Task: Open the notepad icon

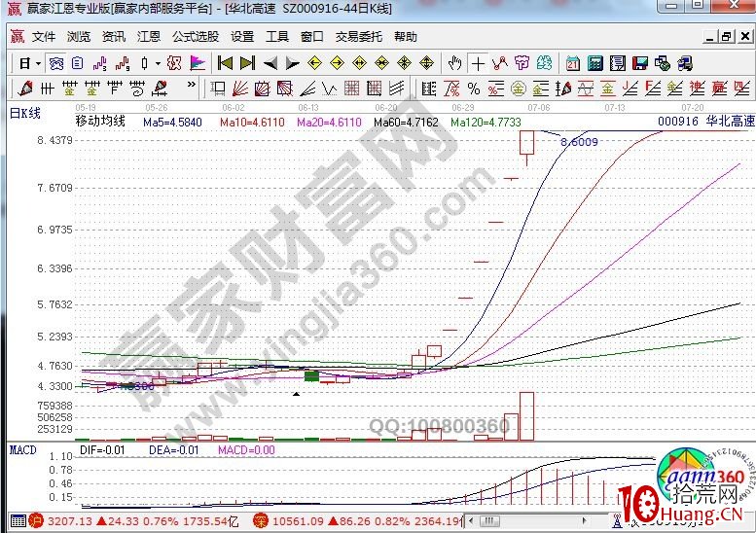Action: pos(618,63)
